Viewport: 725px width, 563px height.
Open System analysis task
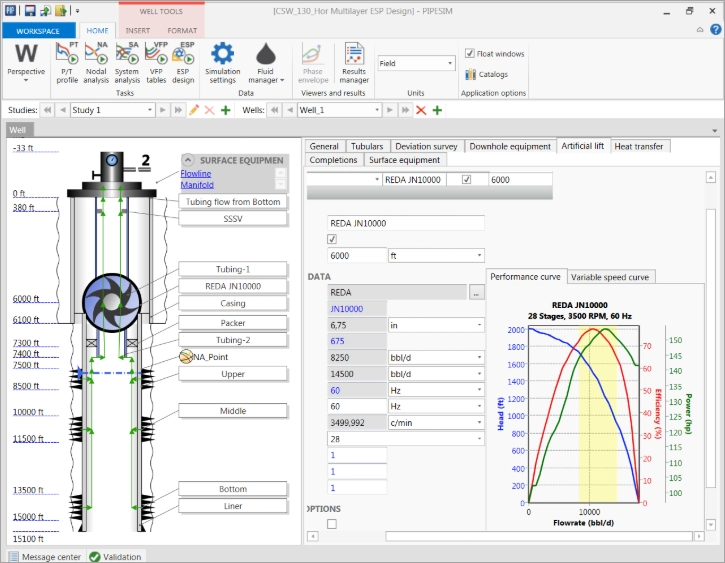pyautogui.click(x=127, y=63)
